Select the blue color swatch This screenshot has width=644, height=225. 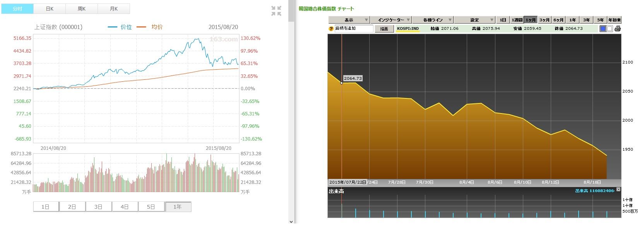[603, 29]
